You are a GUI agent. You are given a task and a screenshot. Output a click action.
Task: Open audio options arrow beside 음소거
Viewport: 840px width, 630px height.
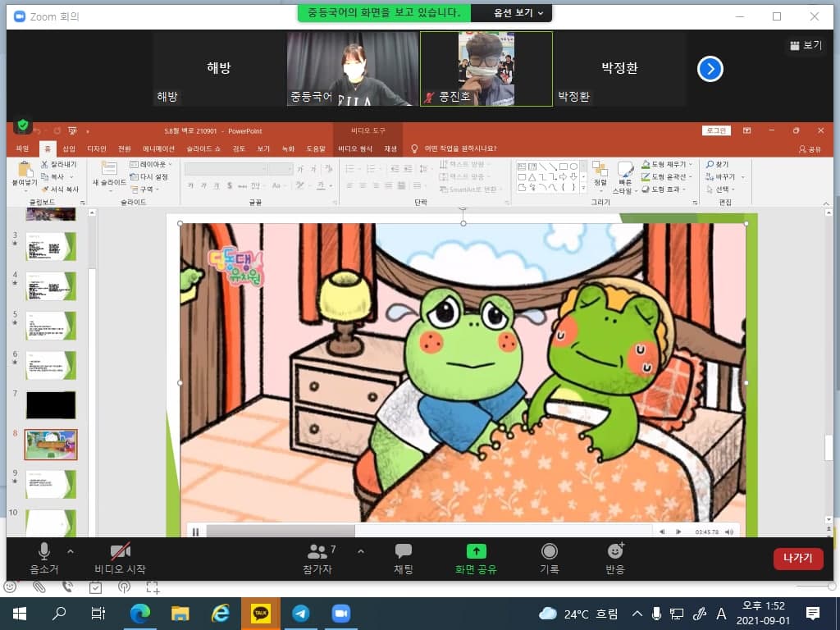coord(71,551)
